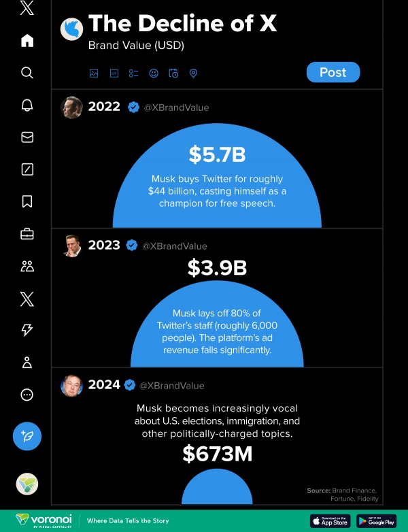The height and width of the screenshot is (532, 408).
Task: Open search via magnifier icon
Action: click(27, 73)
